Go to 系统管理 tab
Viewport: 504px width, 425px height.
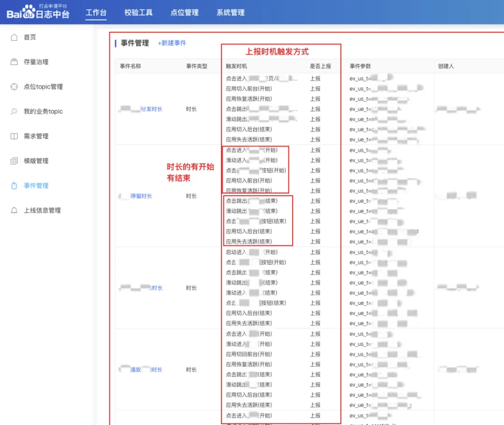pyautogui.click(x=231, y=13)
